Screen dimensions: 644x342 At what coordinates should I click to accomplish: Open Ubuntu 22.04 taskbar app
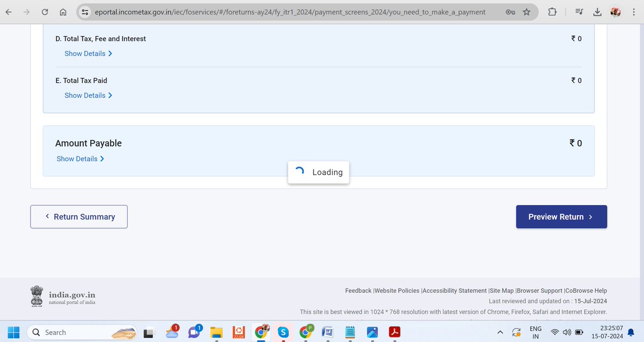[239, 332]
